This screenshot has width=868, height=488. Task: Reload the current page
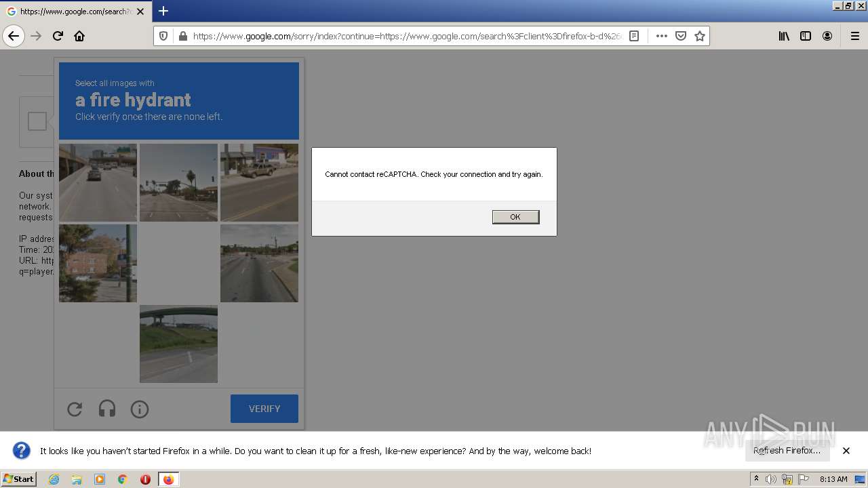click(58, 36)
